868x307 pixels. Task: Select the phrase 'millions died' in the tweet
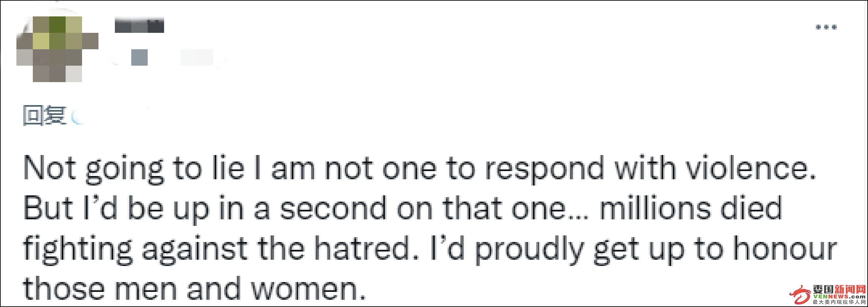[690, 208]
